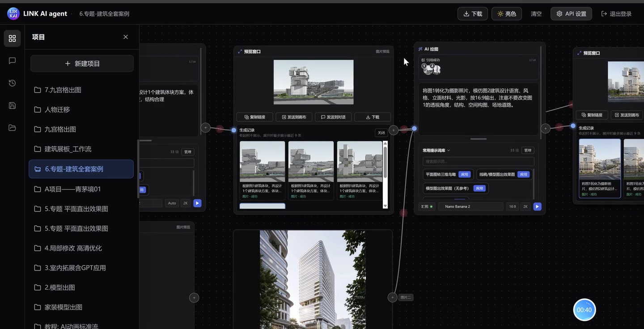Click the 新建项目 button

[x=82, y=63]
